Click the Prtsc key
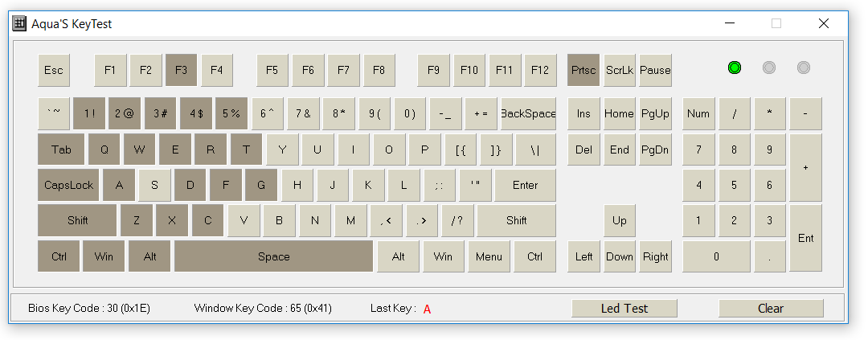Viewport: 868px width, 340px height. 583,70
